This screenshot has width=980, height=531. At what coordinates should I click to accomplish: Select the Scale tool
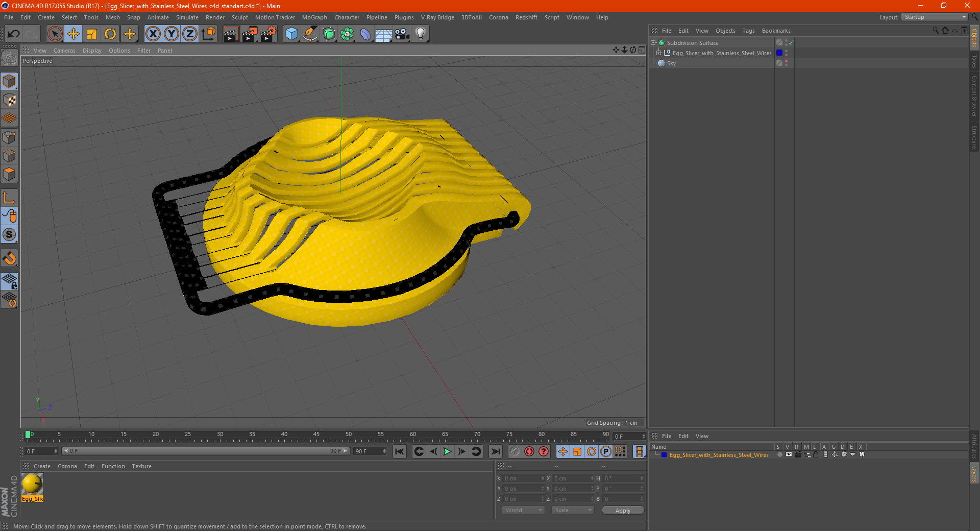92,34
